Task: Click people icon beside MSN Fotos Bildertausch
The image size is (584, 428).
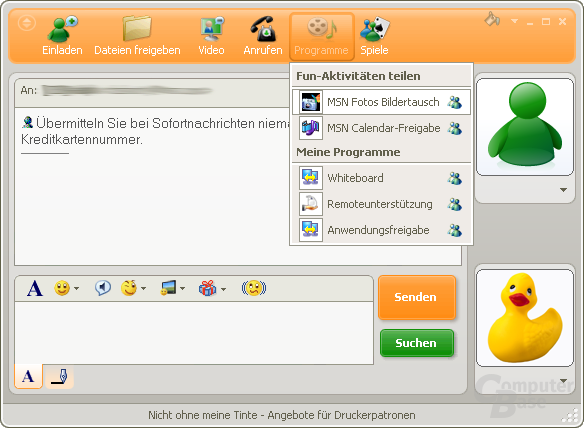Action: [455, 102]
